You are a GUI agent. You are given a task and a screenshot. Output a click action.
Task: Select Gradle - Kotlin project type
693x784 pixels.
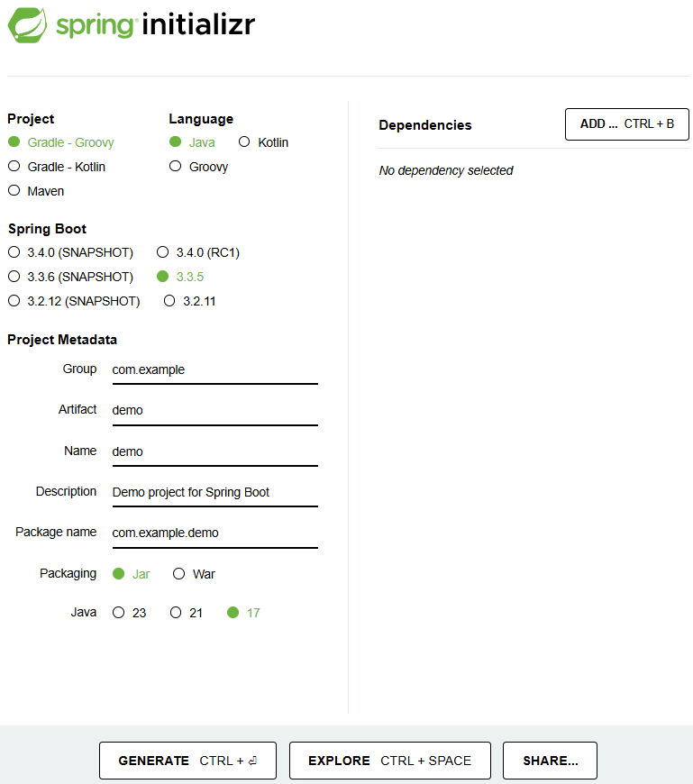point(57,167)
